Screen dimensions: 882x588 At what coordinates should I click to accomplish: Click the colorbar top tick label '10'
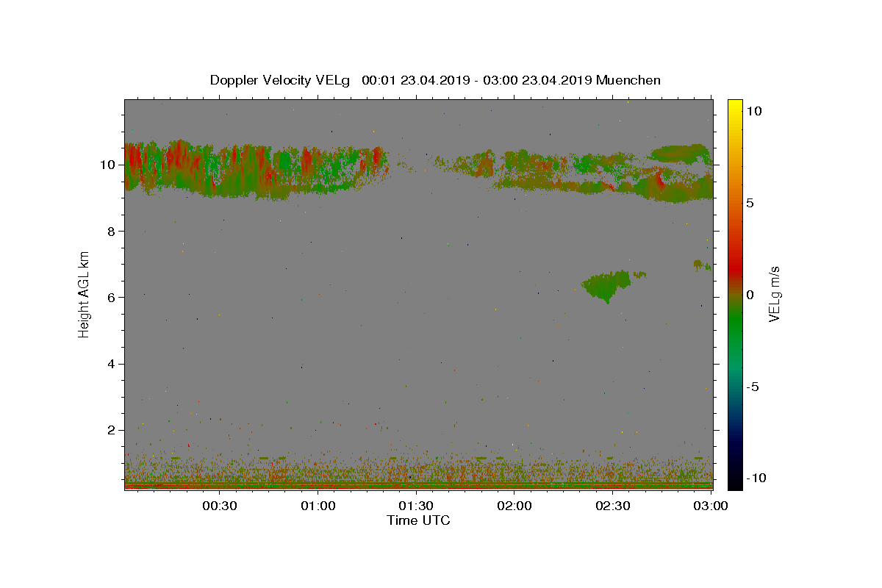click(x=753, y=111)
